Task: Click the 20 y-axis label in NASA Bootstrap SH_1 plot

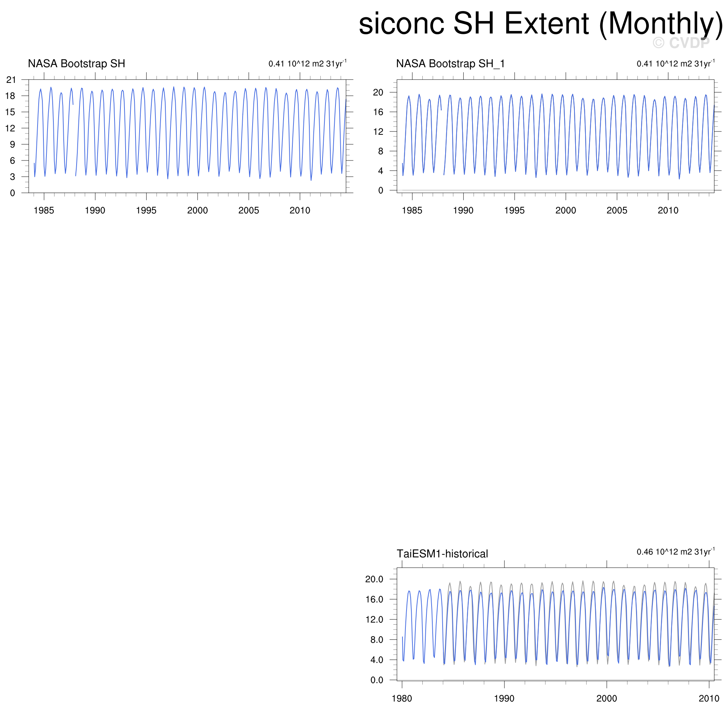Action: tap(378, 92)
